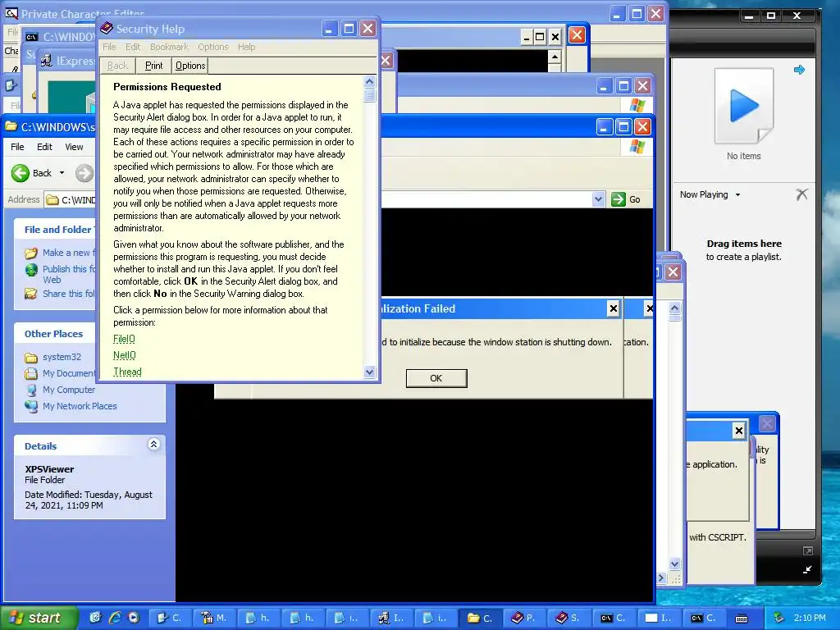The width and height of the screenshot is (840, 630).
Task: Open My Computer under Other Places
Action: click(x=69, y=390)
